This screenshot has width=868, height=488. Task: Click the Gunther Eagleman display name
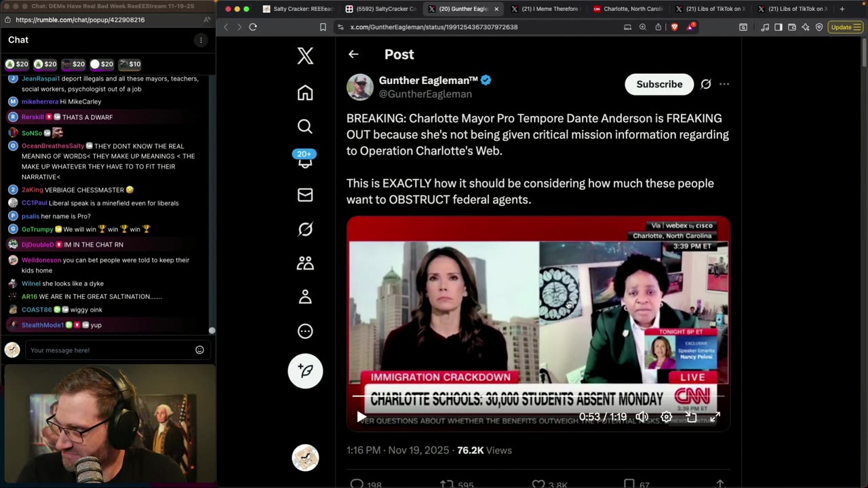click(x=429, y=80)
